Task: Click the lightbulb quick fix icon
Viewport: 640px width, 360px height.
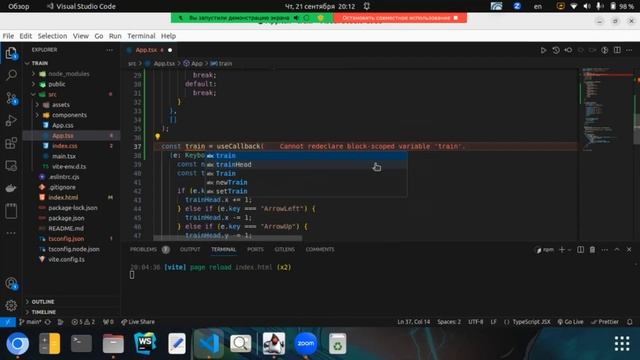Action: coord(158,137)
